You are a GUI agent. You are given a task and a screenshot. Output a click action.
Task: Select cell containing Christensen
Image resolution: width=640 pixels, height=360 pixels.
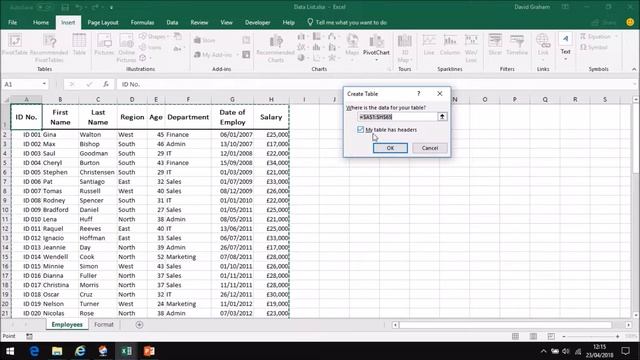pos(98,172)
